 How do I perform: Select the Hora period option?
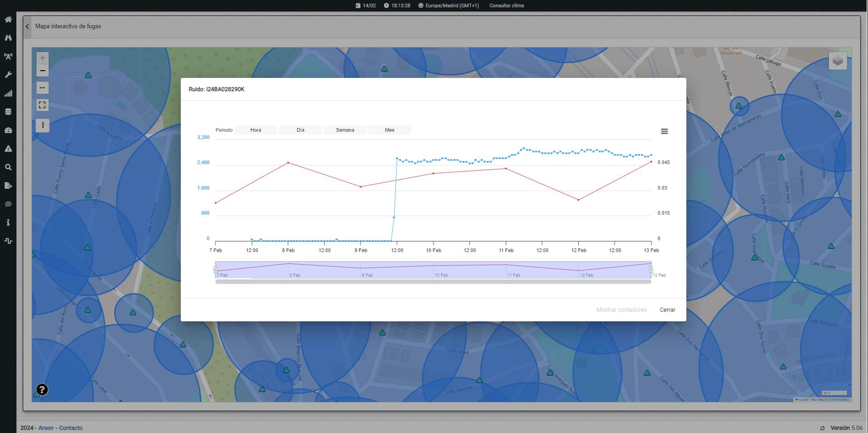pyautogui.click(x=255, y=130)
